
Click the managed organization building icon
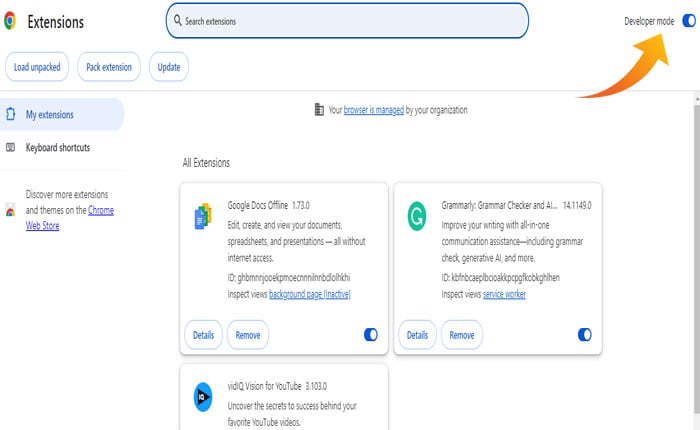[x=319, y=110]
